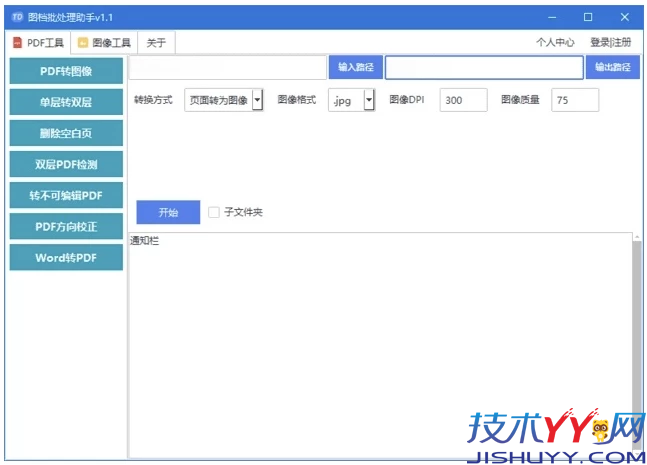Switch to the 图像工具 tab
This screenshot has height=465, width=647.
pyautogui.click(x=104, y=42)
